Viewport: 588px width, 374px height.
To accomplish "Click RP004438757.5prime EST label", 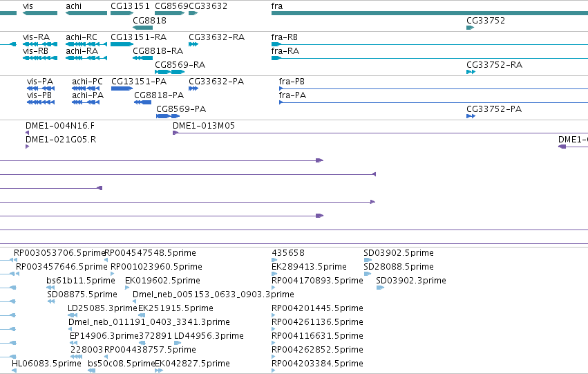I will (150, 350).
